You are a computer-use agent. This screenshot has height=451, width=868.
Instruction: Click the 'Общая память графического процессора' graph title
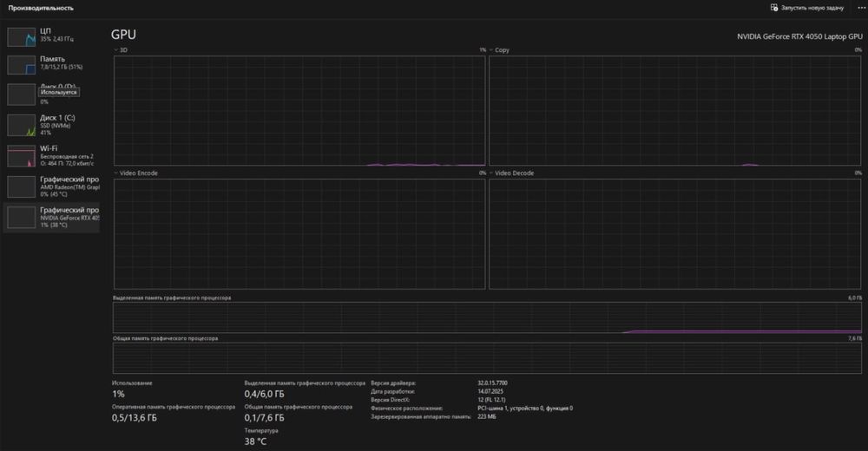click(x=165, y=338)
